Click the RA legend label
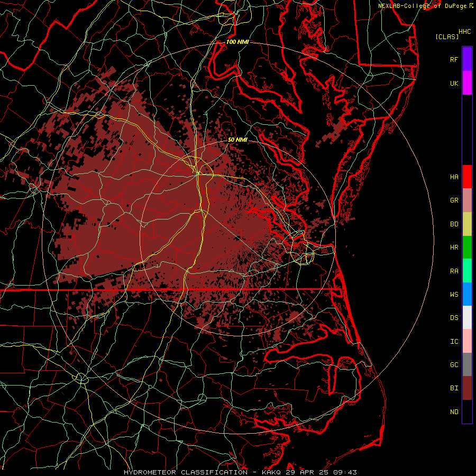The width and height of the screenshot is (476, 476). (454, 271)
